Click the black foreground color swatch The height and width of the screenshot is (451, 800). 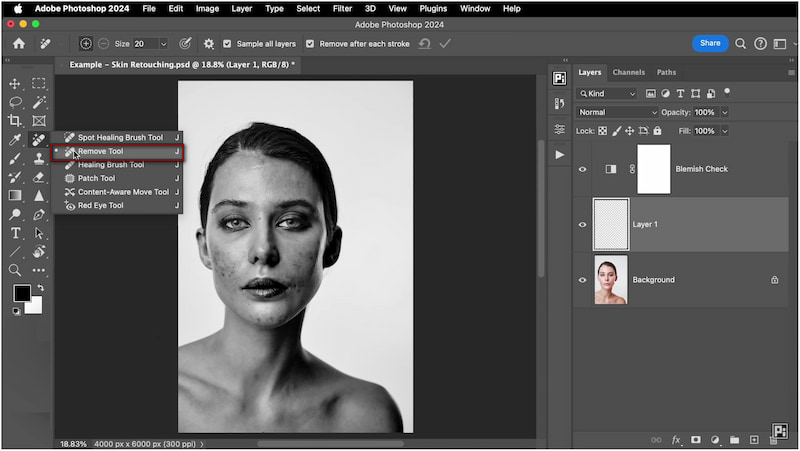pyautogui.click(x=21, y=293)
